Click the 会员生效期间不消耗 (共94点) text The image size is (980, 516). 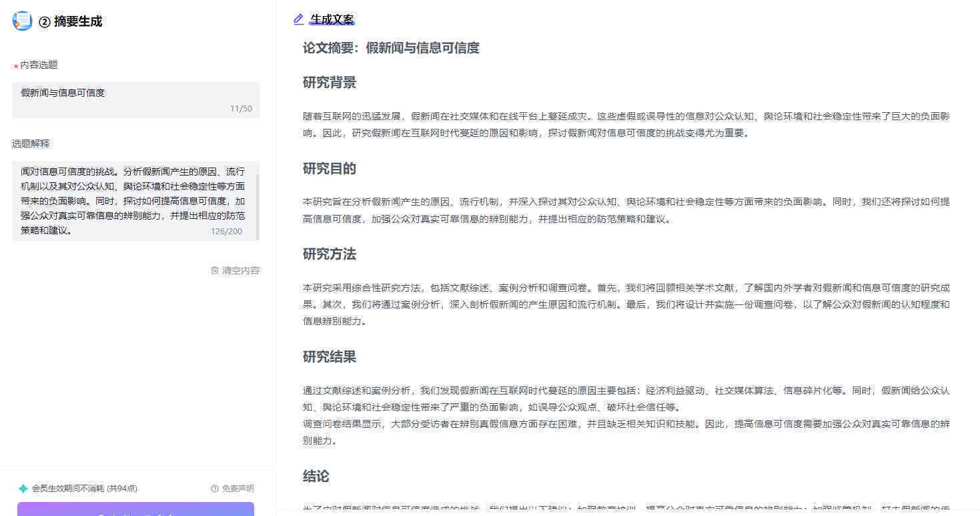tap(85, 489)
